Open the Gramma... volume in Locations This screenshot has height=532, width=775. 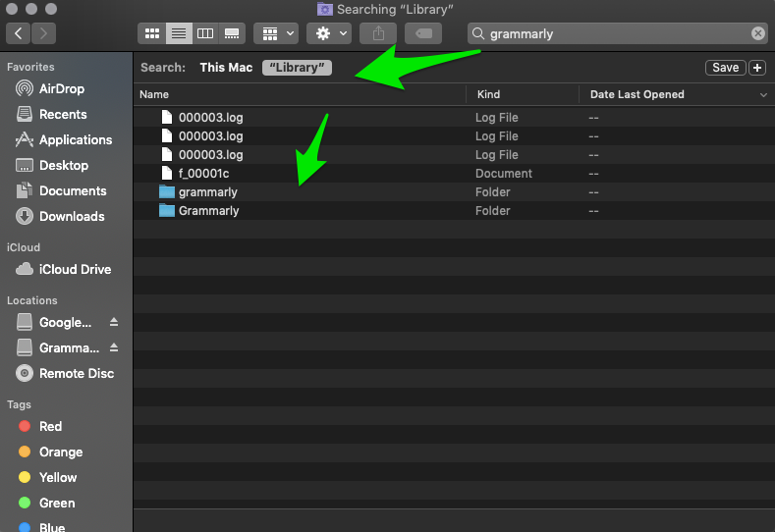pyautogui.click(x=69, y=348)
